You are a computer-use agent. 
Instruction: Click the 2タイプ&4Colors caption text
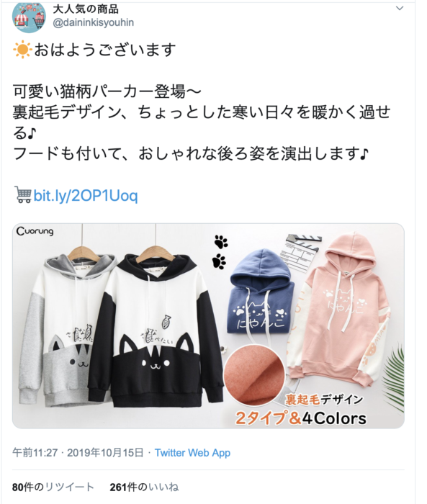point(301,418)
